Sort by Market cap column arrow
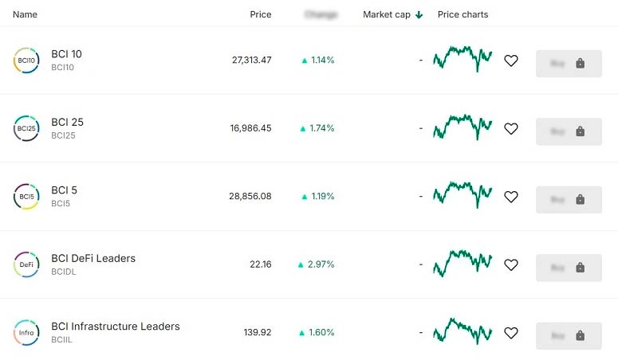The width and height of the screenshot is (618, 364). 419,15
